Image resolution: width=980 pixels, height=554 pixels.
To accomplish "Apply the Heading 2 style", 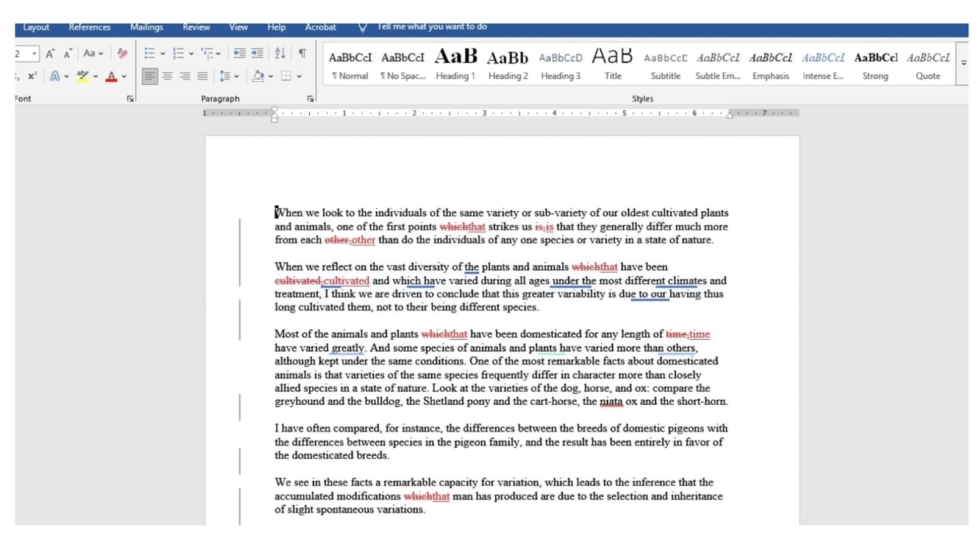I will coord(508,65).
